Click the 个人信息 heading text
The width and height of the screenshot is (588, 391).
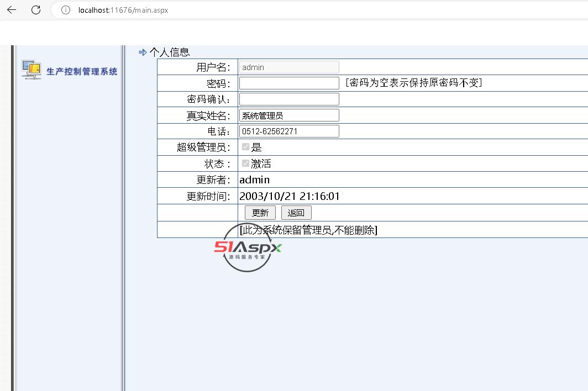coord(170,52)
